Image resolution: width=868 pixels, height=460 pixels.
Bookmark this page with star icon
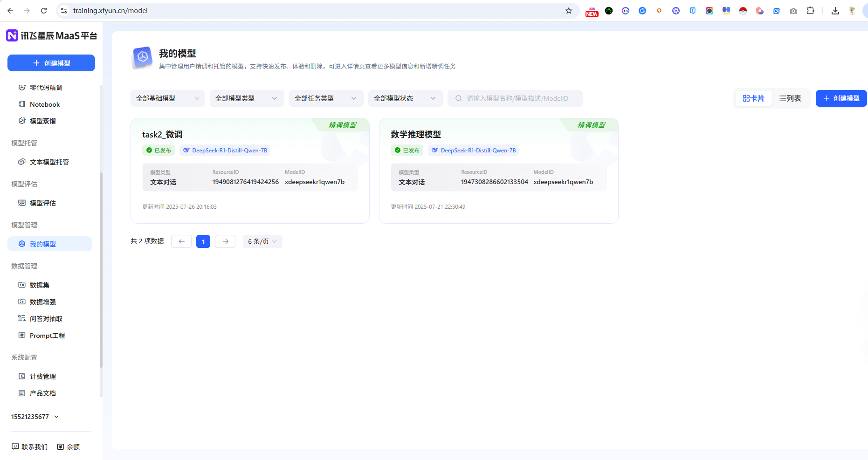pos(569,11)
